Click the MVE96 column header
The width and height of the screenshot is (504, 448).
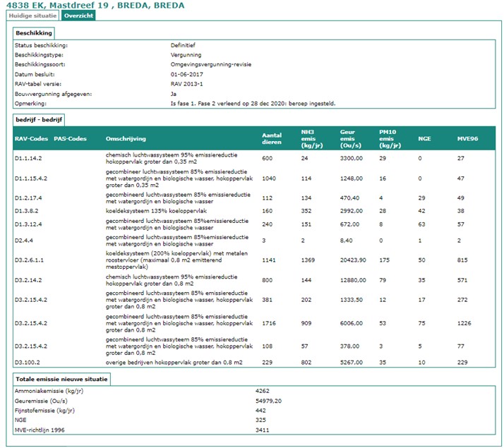pyautogui.click(x=467, y=139)
